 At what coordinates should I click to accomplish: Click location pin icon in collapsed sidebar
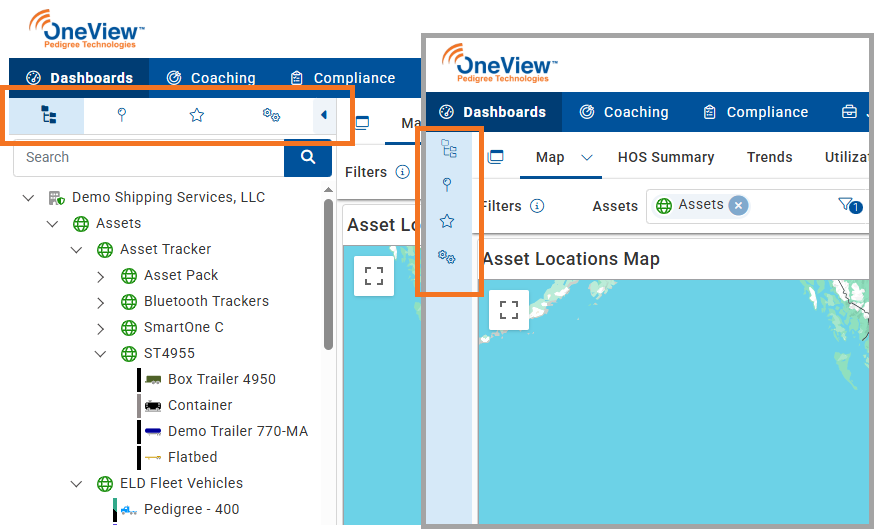coord(446,185)
